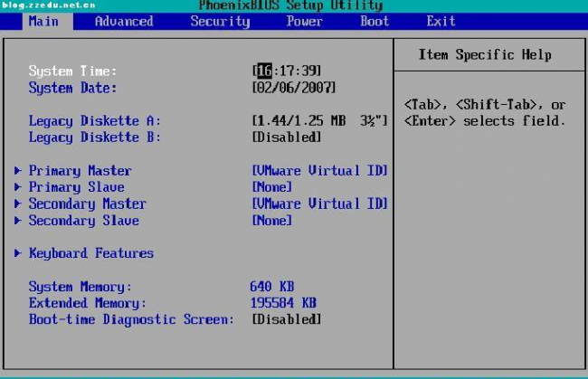Screen dimensions: 588x379
Task: Open the Boot menu tab
Action: [x=375, y=22]
